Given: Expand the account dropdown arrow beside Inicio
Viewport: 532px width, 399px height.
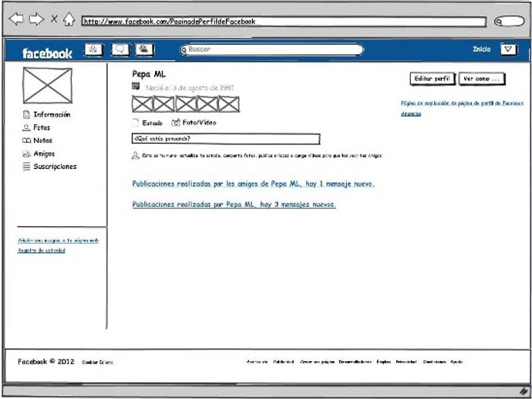Looking at the screenshot, I should (x=507, y=49).
